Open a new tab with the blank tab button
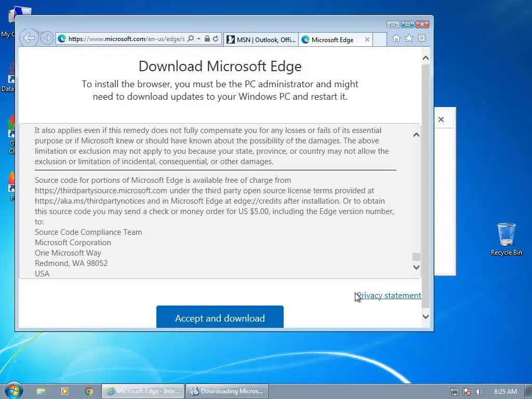Screen dimensions: 532x399 (x=380, y=39)
